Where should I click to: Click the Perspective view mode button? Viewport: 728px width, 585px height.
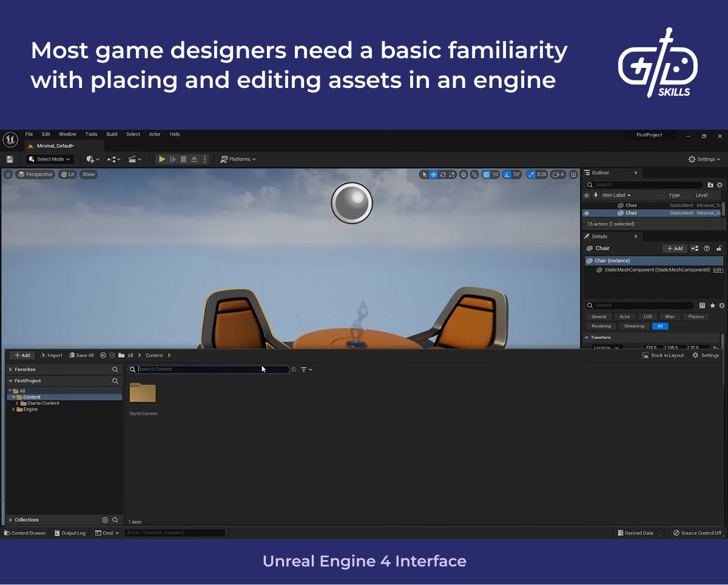click(x=35, y=175)
